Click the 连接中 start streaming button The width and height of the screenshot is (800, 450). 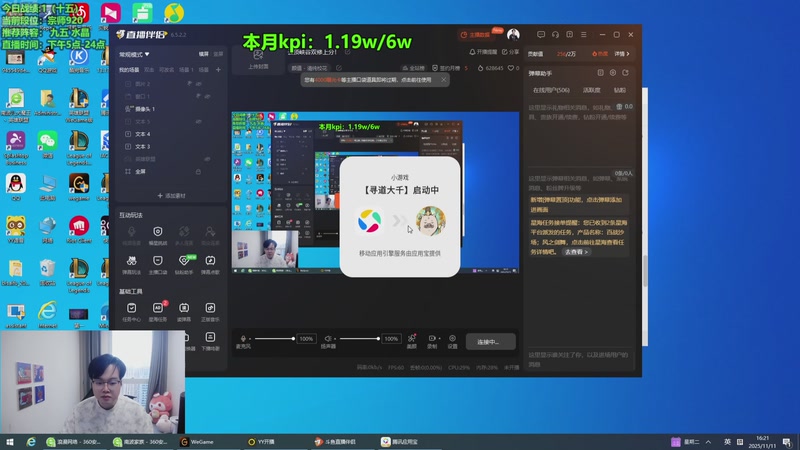(490, 342)
